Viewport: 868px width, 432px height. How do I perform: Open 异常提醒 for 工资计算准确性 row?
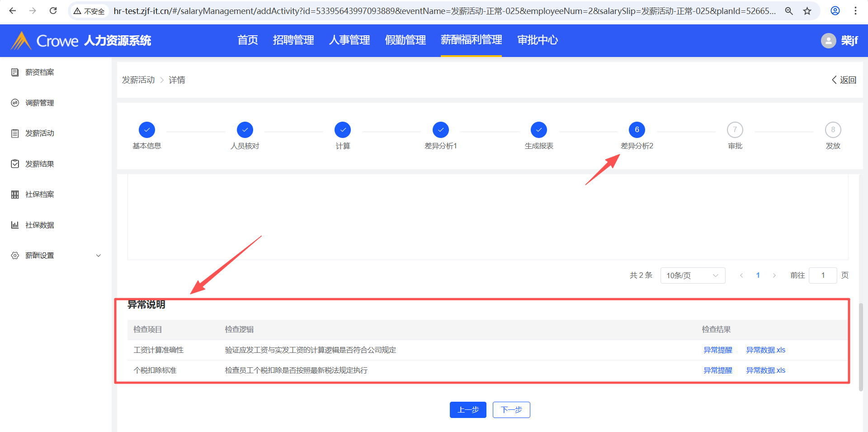pyautogui.click(x=718, y=350)
